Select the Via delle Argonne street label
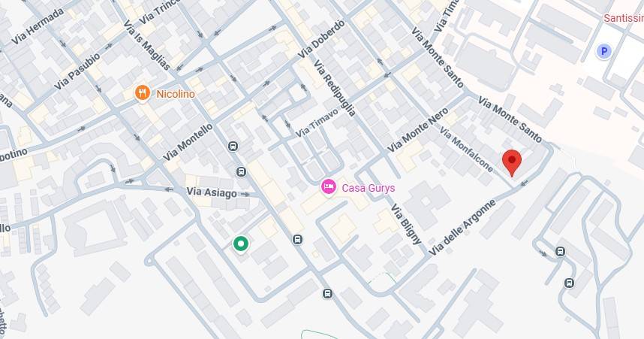 coord(462,228)
